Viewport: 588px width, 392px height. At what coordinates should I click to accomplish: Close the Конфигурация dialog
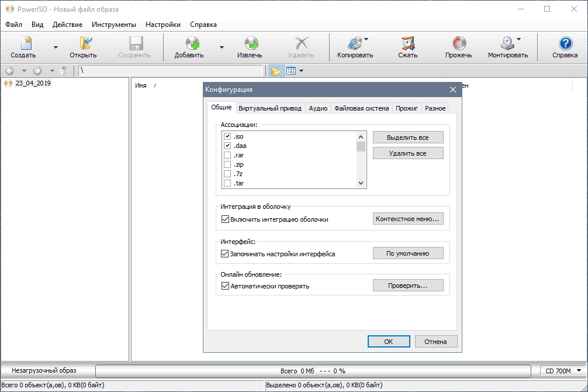click(453, 90)
